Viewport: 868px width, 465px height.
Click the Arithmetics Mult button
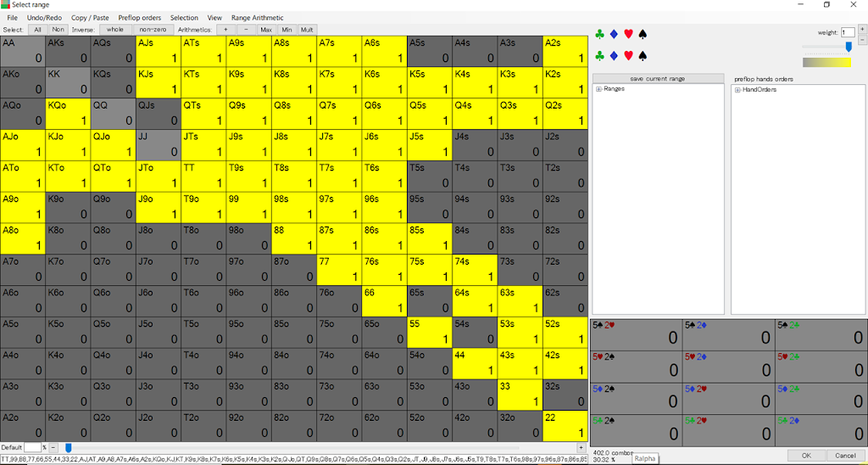[x=307, y=30]
